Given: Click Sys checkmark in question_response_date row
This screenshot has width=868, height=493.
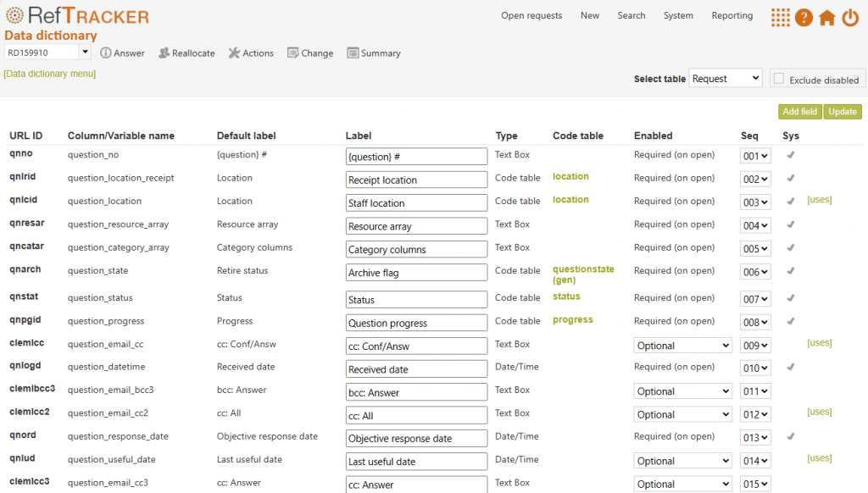Looking at the screenshot, I should tap(791, 436).
